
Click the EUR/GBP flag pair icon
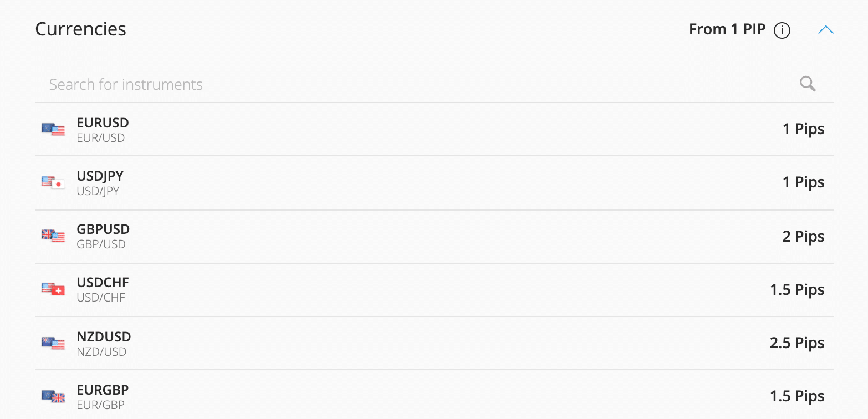(53, 395)
